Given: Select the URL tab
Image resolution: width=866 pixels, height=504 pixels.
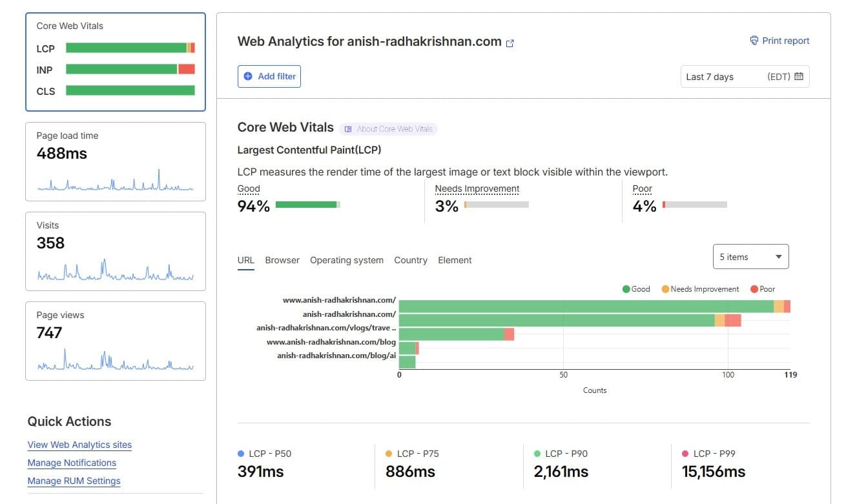Looking at the screenshot, I should click(246, 260).
